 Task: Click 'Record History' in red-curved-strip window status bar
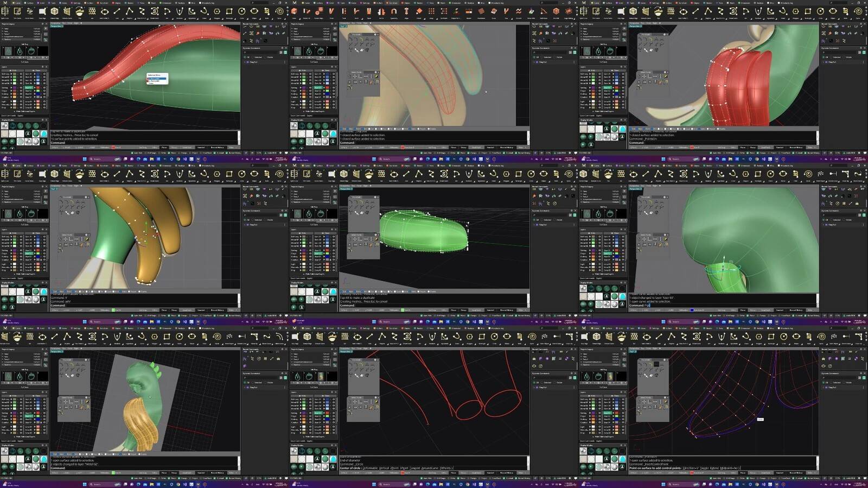(217, 147)
